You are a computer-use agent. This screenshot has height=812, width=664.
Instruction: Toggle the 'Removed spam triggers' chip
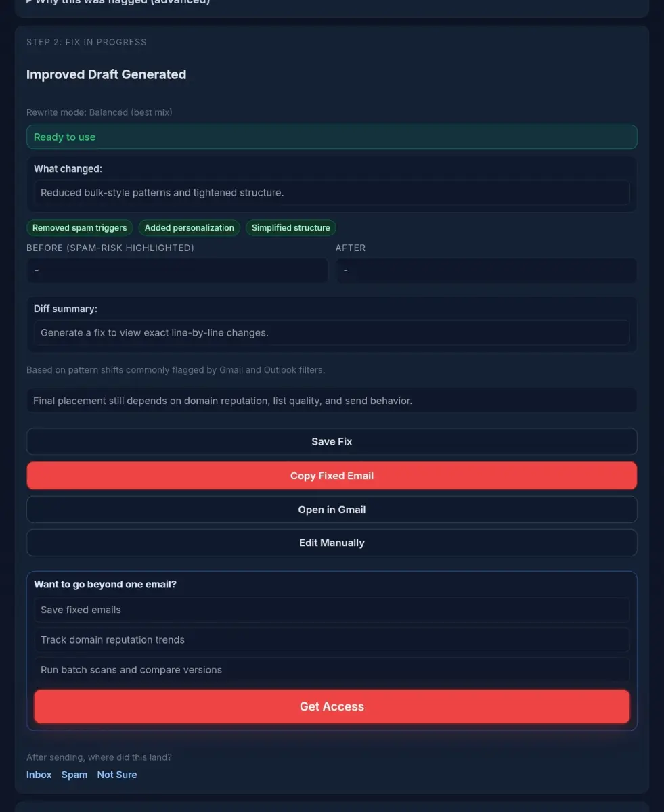tap(79, 228)
